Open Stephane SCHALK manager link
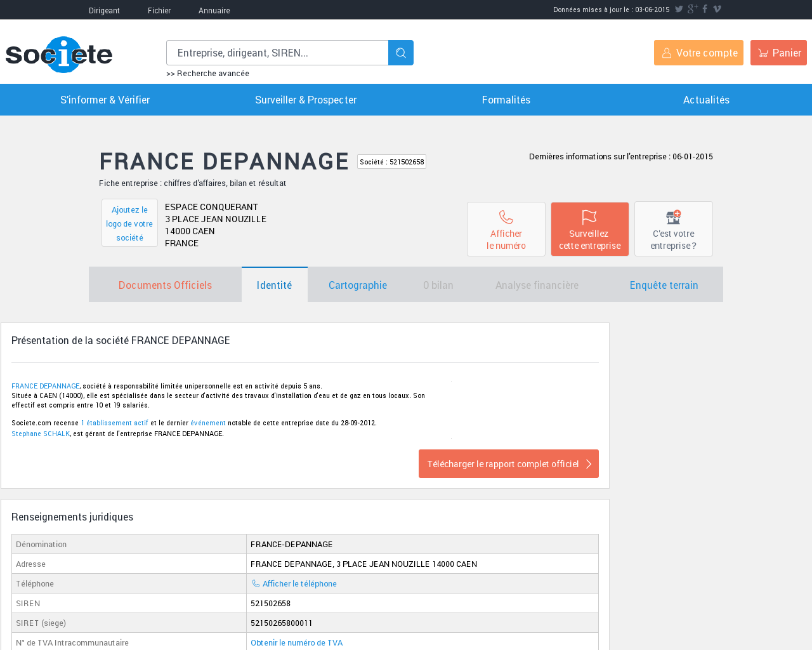812x650 pixels. point(41,434)
